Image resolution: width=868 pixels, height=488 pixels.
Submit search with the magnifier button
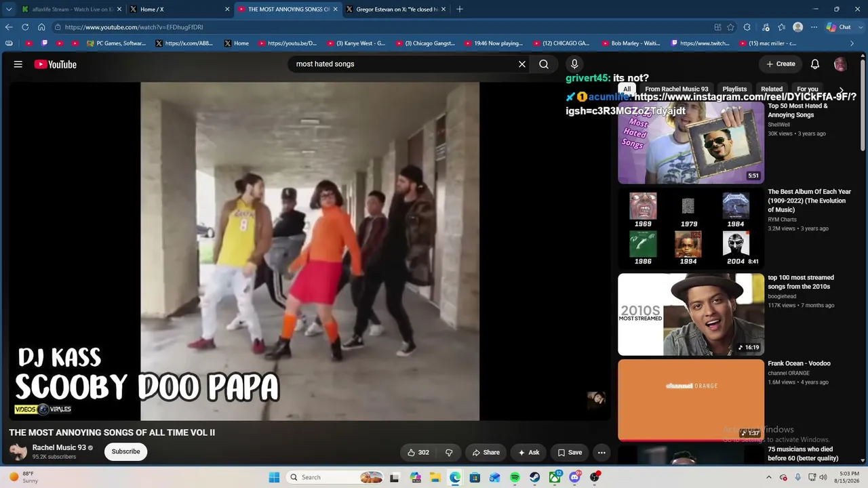pyautogui.click(x=544, y=64)
